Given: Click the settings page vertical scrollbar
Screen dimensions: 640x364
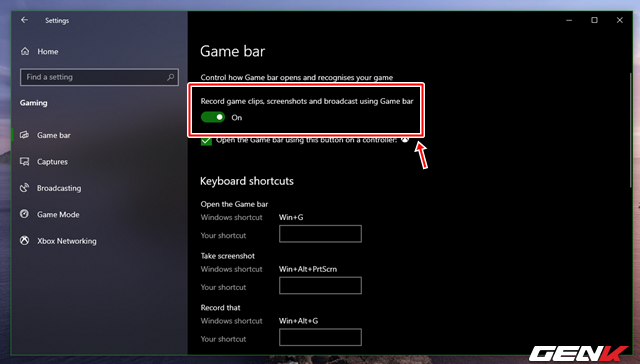Looking at the screenshot, I should coord(631,131).
